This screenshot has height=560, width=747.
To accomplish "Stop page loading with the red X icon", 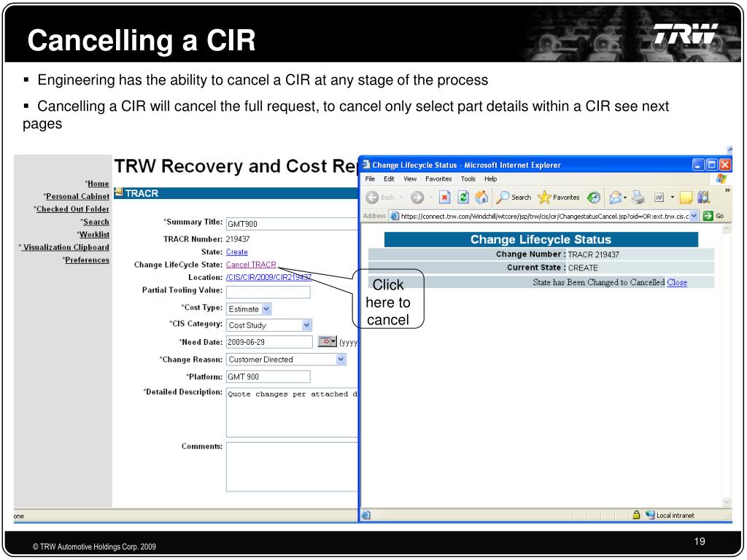I will point(444,197).
